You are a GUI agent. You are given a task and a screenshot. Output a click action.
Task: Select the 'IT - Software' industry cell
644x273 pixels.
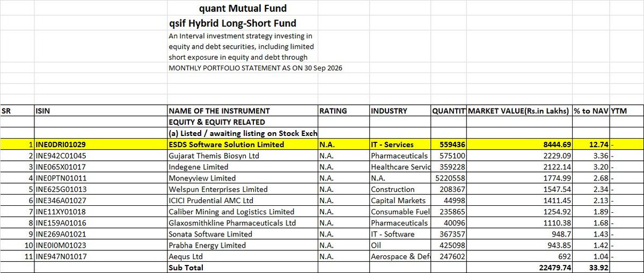400,234
